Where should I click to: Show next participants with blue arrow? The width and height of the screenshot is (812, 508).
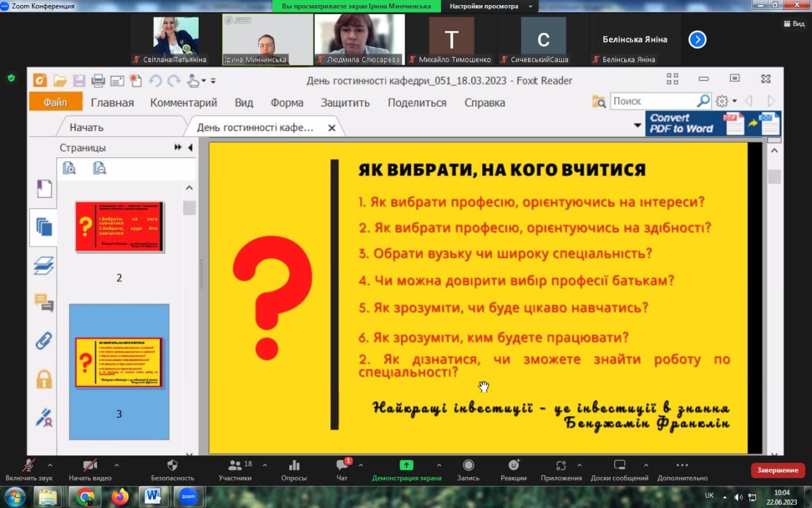(697, 39)
